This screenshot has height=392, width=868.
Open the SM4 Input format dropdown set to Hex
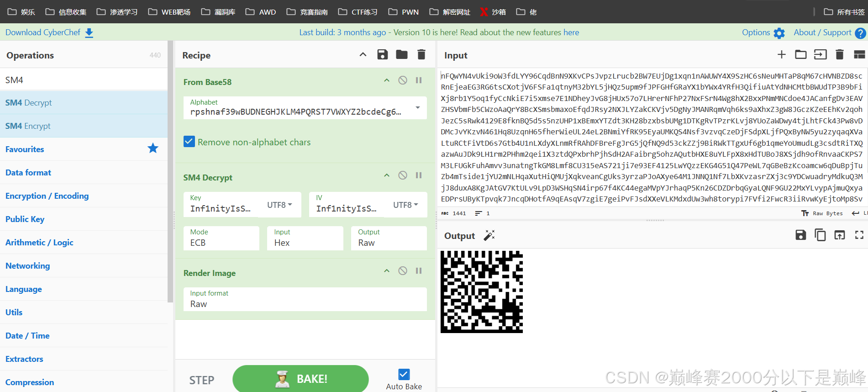pos(305,238)
